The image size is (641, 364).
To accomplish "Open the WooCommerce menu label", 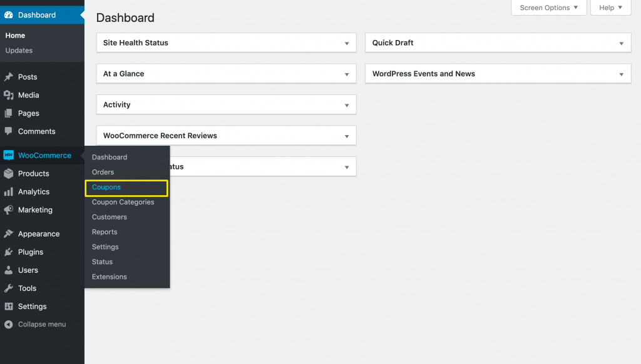I will [x=44, y=155].
